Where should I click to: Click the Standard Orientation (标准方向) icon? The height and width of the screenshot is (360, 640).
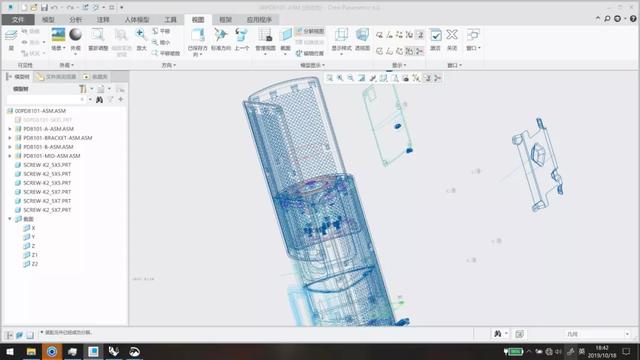(221, 39)
